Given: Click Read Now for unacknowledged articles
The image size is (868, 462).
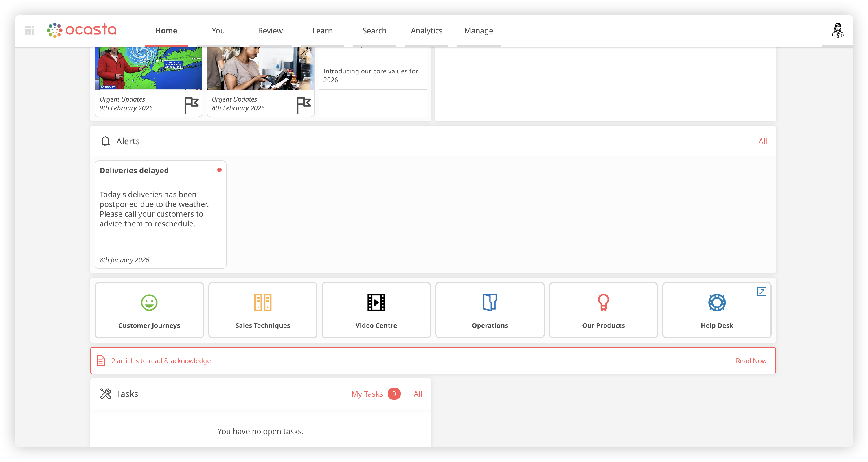Looking at the screenshot, I should pos(751,361).
